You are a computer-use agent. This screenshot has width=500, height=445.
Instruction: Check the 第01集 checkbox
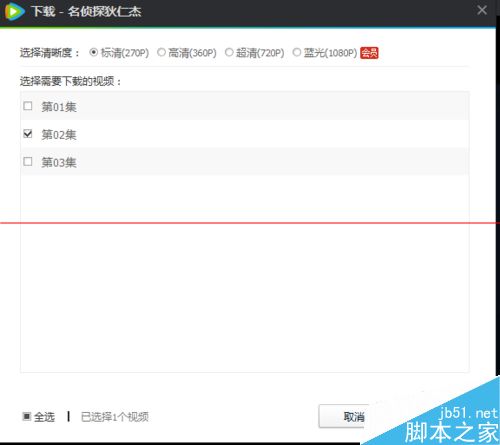click(28, 106)
